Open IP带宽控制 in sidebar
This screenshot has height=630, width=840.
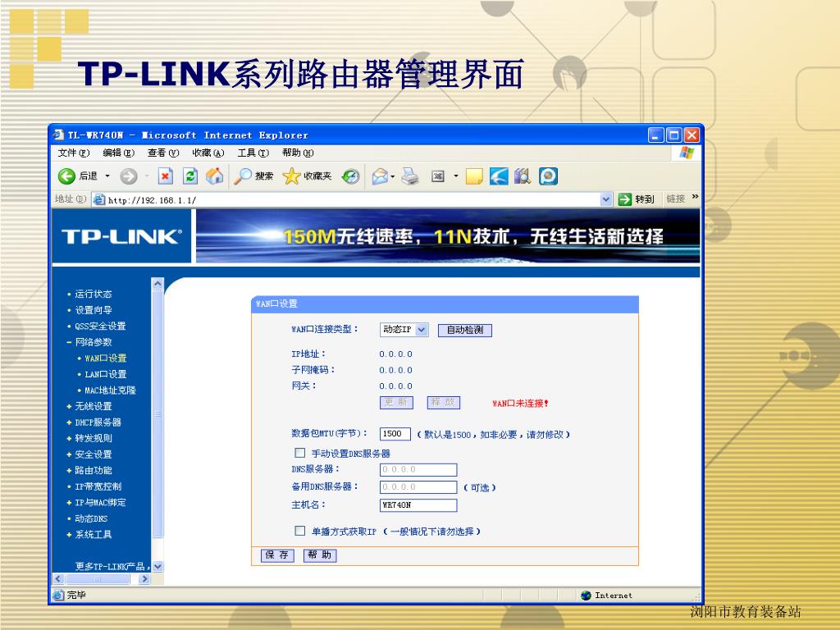98,487
